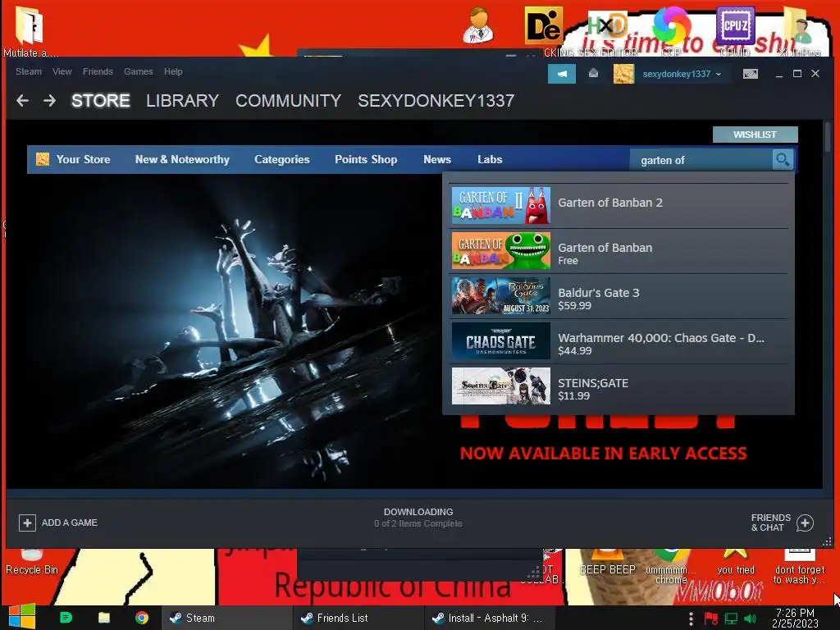Open the Categories store menu
This screenshot has width=840, height=630.
click(282, 159)
